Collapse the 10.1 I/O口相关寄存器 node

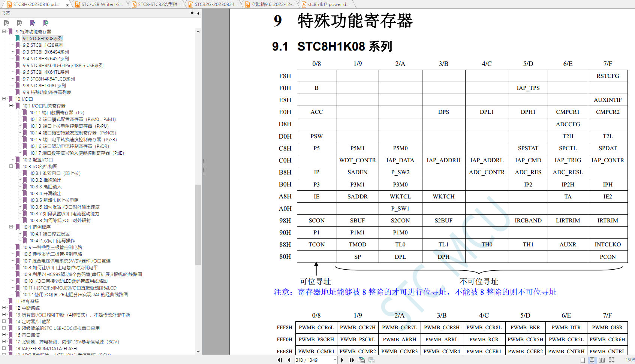11,106
